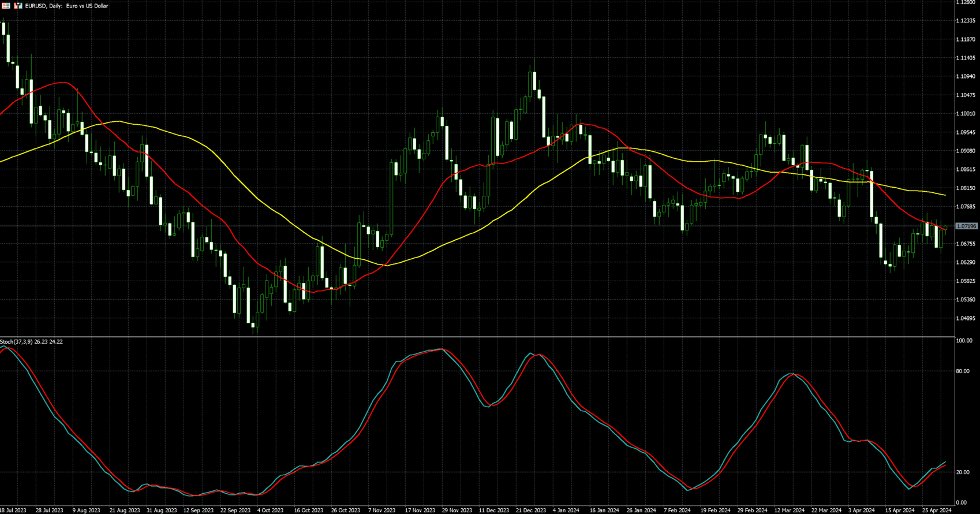
Task: Click the 1.10940 price scale label
Action: coord(966,77)
